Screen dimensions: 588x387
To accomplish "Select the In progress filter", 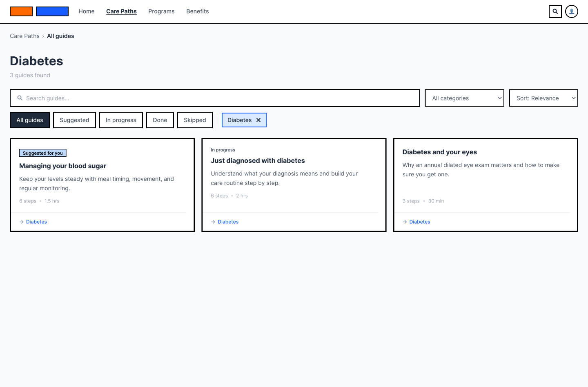I will pos(121,120).
